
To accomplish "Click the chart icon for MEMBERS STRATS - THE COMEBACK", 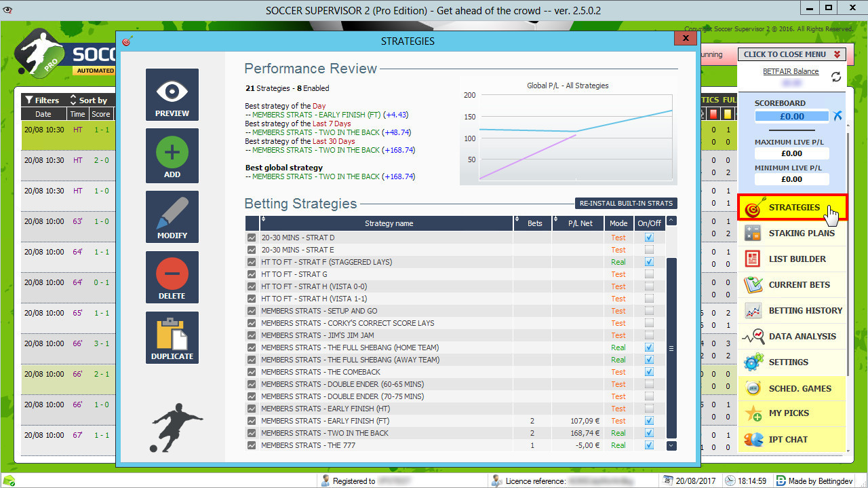I will tap(252, 372).
